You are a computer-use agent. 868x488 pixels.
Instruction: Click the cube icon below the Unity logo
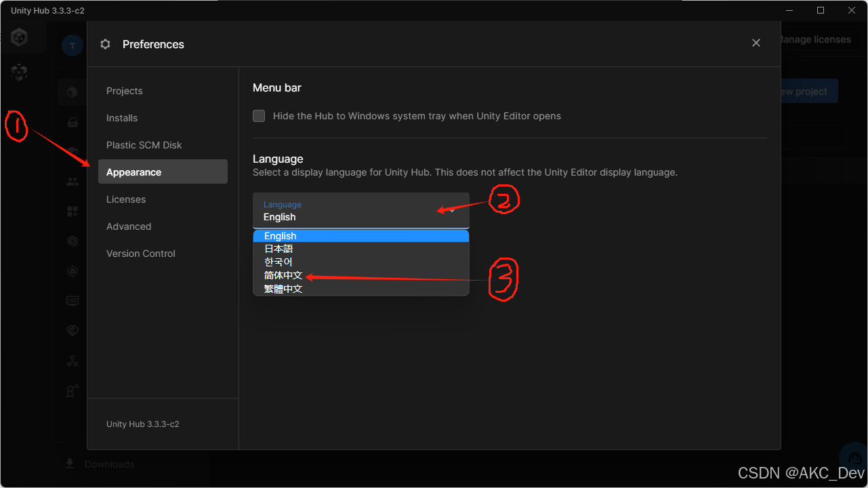20,72
